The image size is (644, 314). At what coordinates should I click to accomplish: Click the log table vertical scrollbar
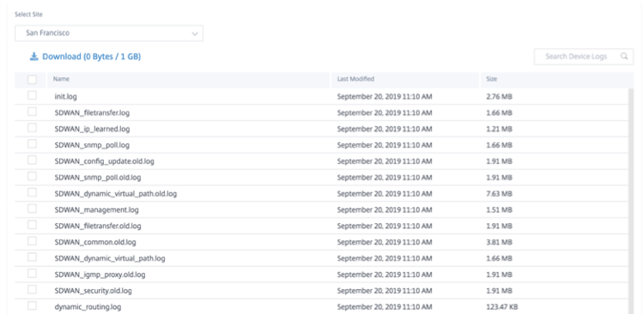tap(631, 201)
